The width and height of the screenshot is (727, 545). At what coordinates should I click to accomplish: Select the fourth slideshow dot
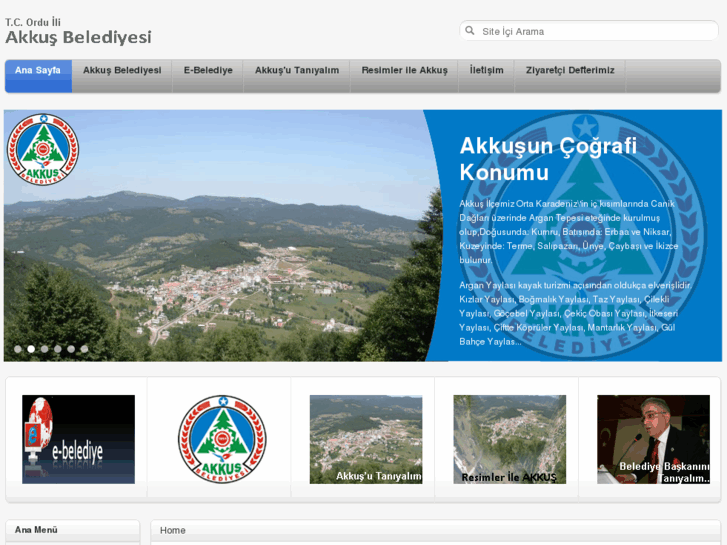click(58, 349)
